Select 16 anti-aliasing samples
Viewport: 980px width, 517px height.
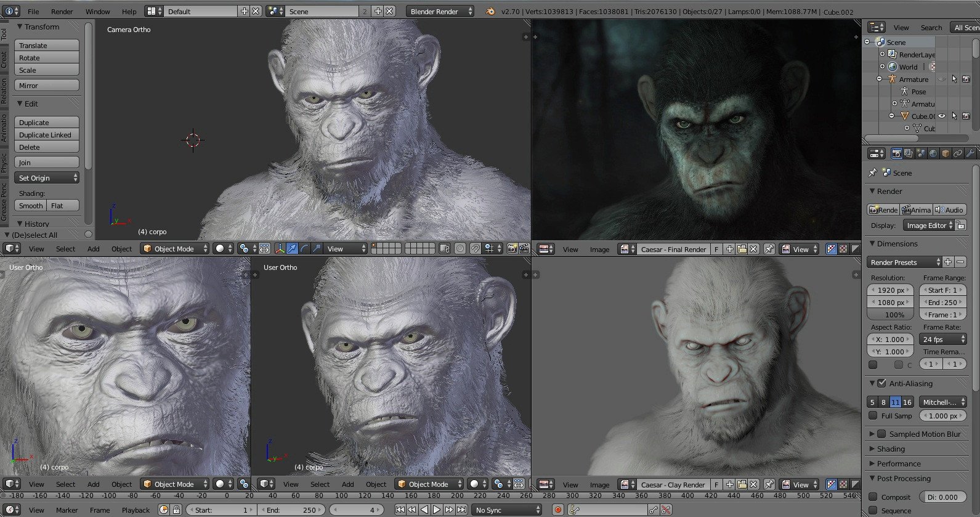click(907, 402)
